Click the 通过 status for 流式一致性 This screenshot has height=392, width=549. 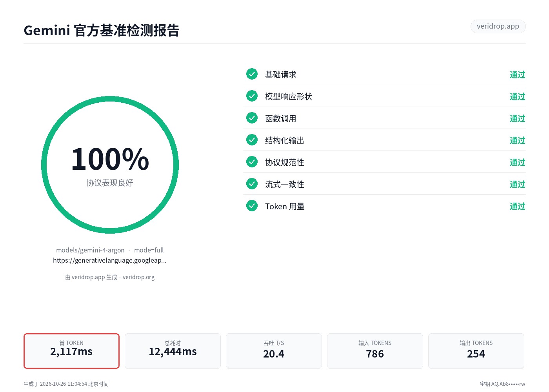coord(517,184)
